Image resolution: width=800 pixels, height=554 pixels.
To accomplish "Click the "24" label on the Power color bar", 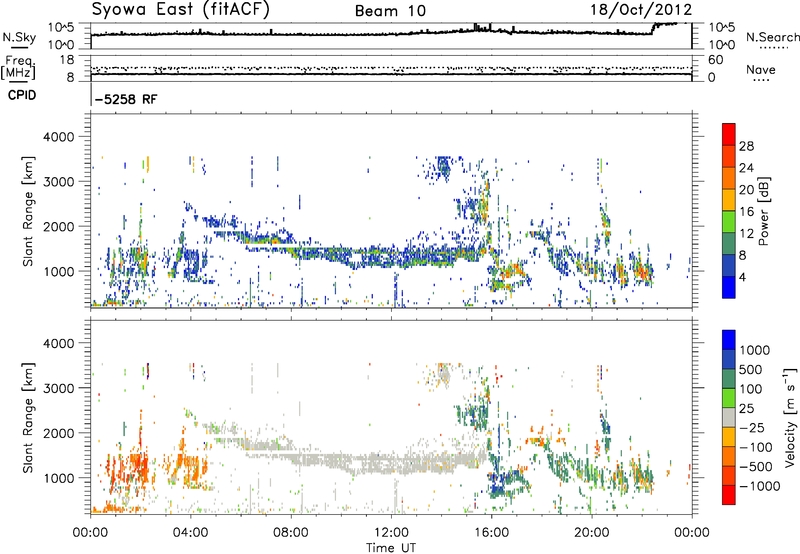I will [746, 168].
